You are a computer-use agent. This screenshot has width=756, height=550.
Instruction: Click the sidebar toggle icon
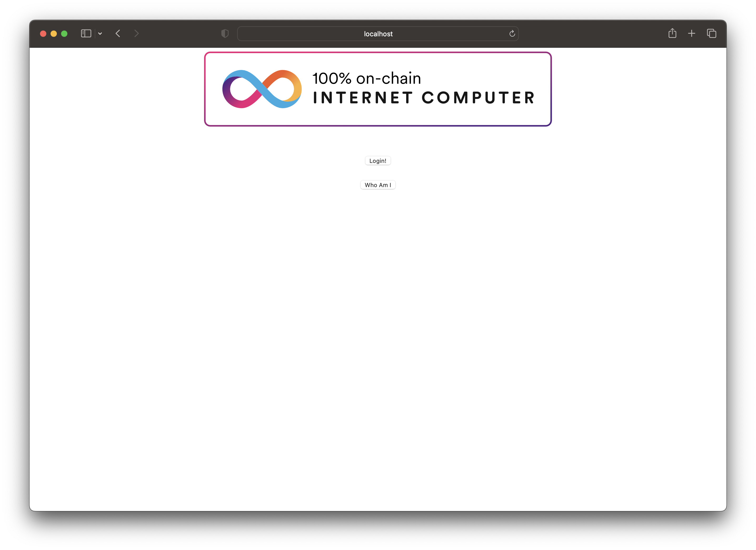tap(86, 33)
